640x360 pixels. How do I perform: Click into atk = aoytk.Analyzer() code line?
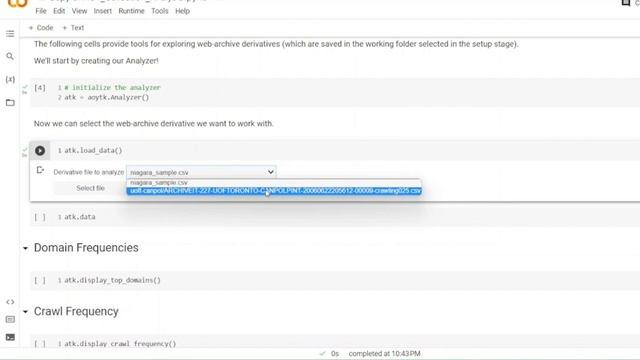[107, 98]
